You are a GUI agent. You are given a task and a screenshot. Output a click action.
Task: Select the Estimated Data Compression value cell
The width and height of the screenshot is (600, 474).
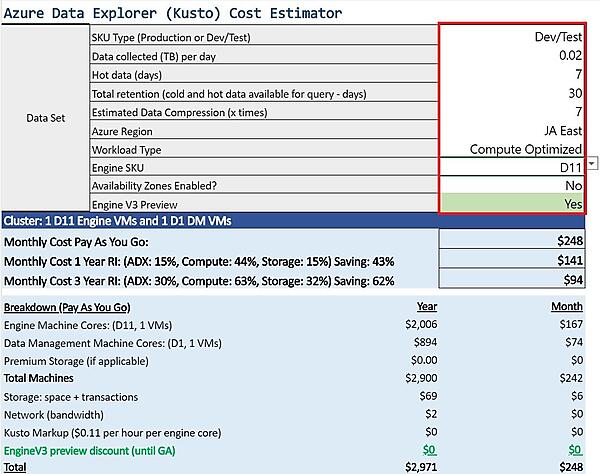click(x=512, y=112)
